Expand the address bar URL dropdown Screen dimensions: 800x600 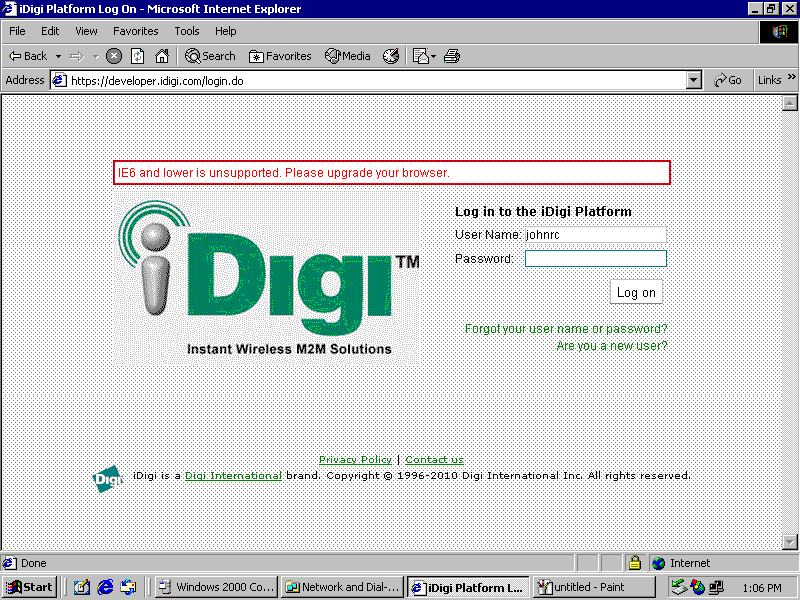click(694, 80)
